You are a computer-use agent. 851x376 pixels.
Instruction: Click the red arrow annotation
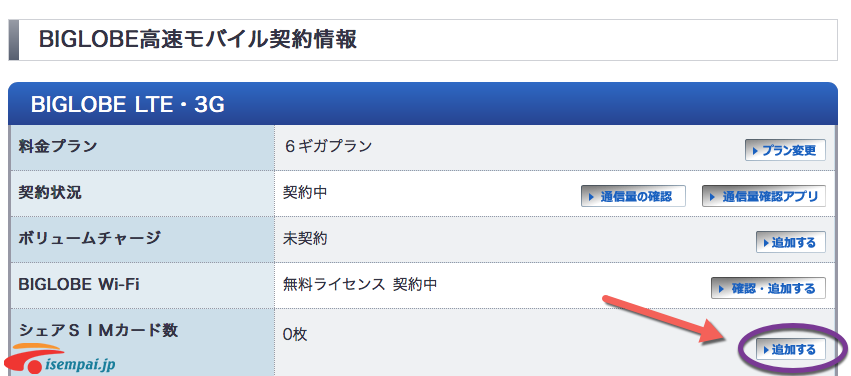(x=669, y=319)
